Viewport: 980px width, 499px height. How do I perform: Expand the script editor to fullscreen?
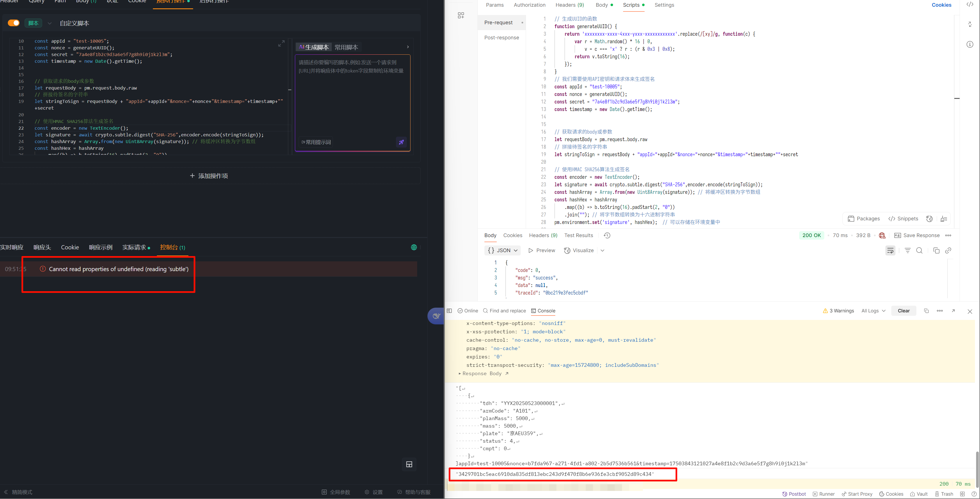[x=281, y=44]
